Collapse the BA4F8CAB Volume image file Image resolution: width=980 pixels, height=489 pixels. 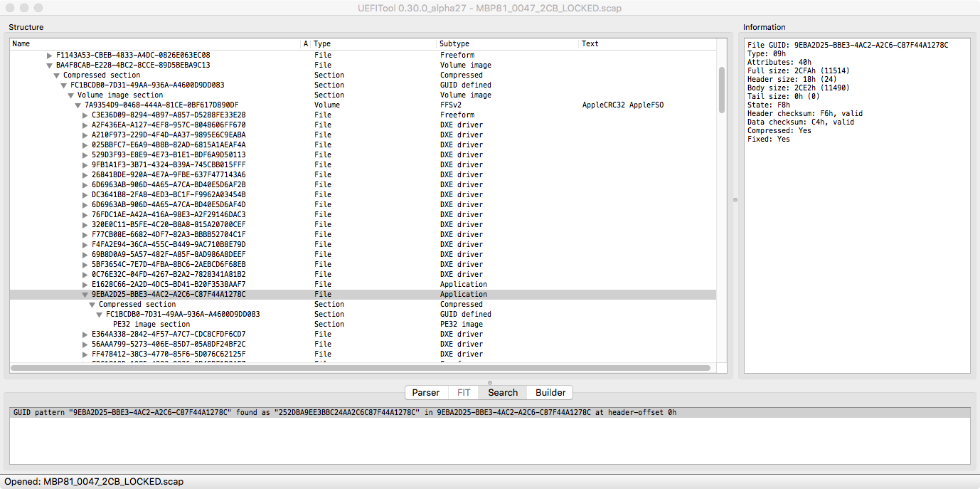coord(50,65)
